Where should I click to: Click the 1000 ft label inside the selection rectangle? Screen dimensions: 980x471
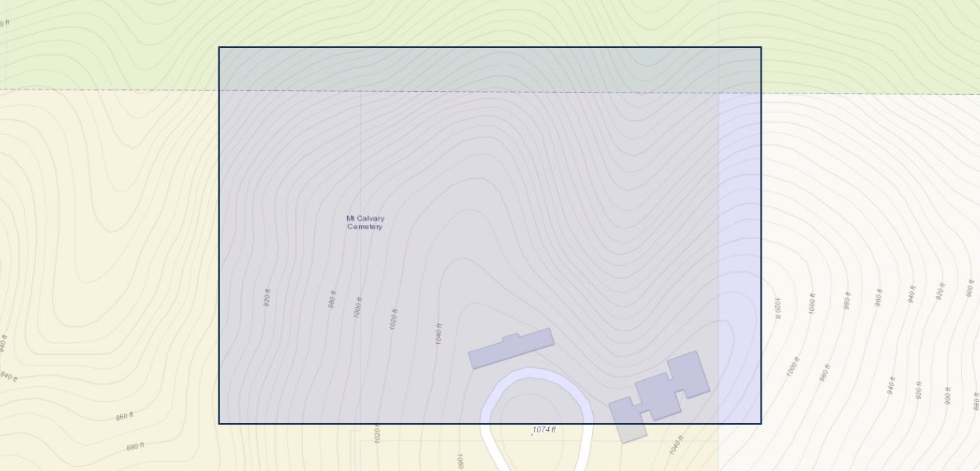coord(358,307)
